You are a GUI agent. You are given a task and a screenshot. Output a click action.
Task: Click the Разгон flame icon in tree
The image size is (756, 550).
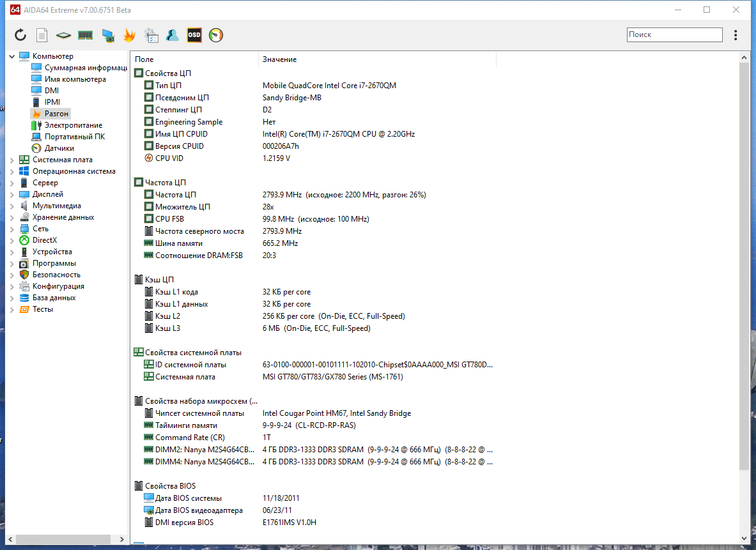(36, 114)
